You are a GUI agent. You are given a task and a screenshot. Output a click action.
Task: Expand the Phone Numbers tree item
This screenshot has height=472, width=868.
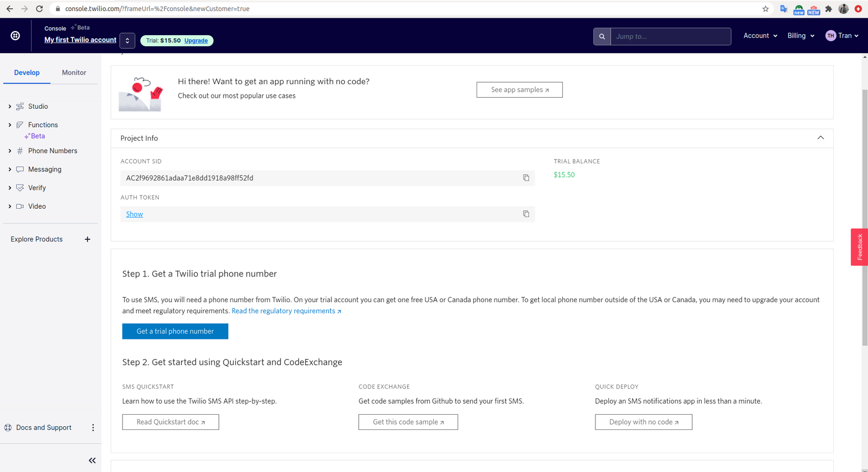click(10, 151)
